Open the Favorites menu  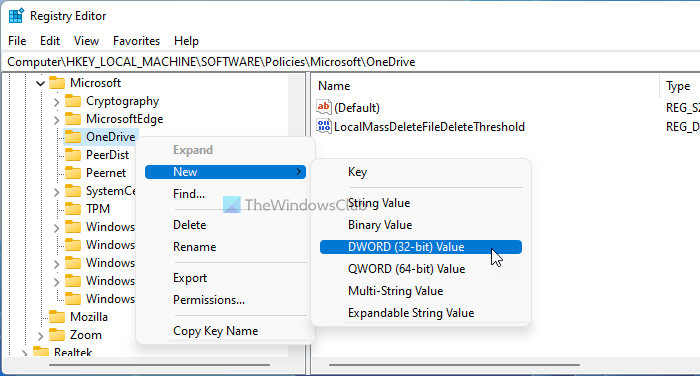coord(136,41)
